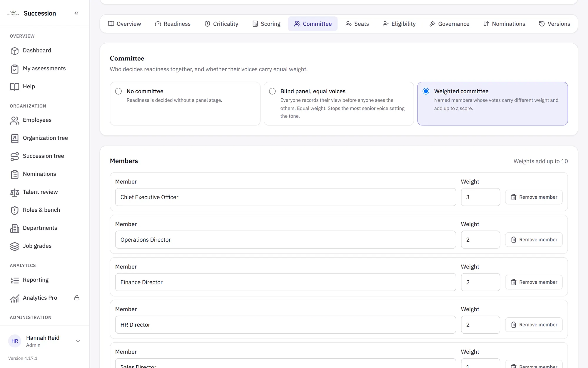Screen dimensions: 588x368
Task: Open the Governance tab
Action: [x=450, y=24]
